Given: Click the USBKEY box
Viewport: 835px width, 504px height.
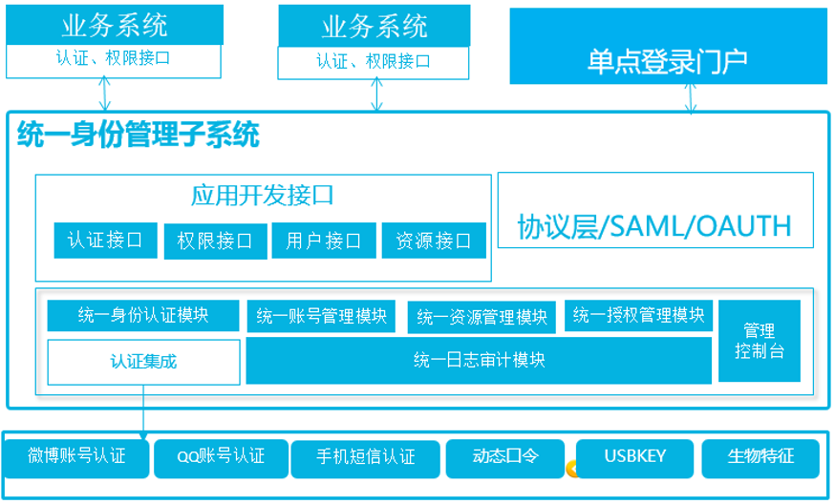Looking at the screenshot, I should (634, 459).
